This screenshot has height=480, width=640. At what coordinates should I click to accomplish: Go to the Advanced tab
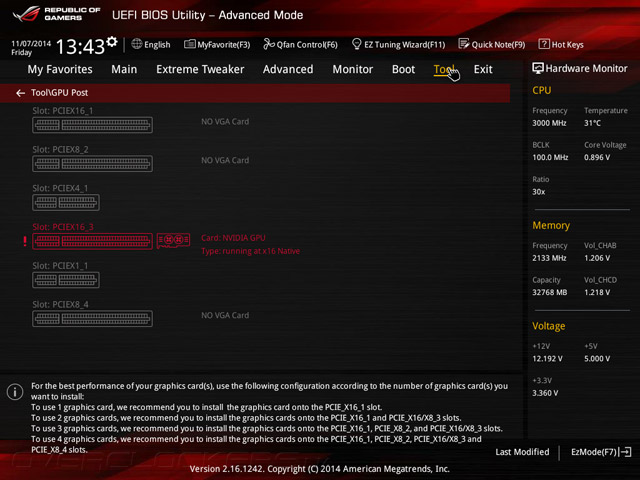click(x=288, y=69)
